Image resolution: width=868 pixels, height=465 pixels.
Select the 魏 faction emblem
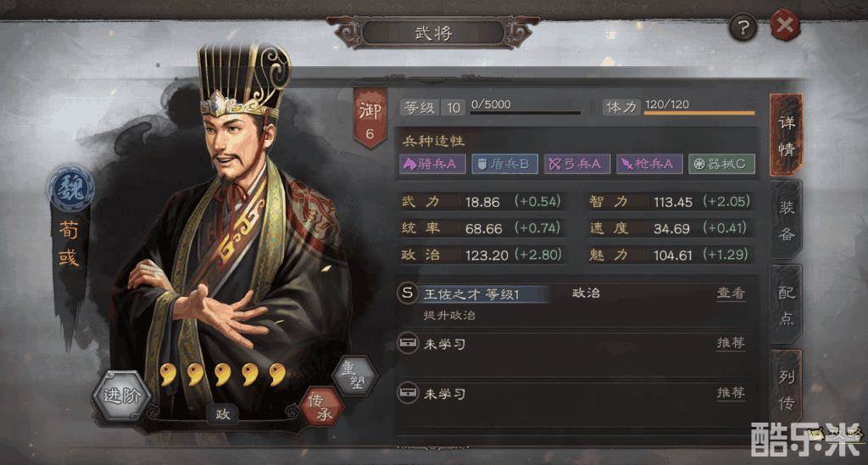click(71, 188)
